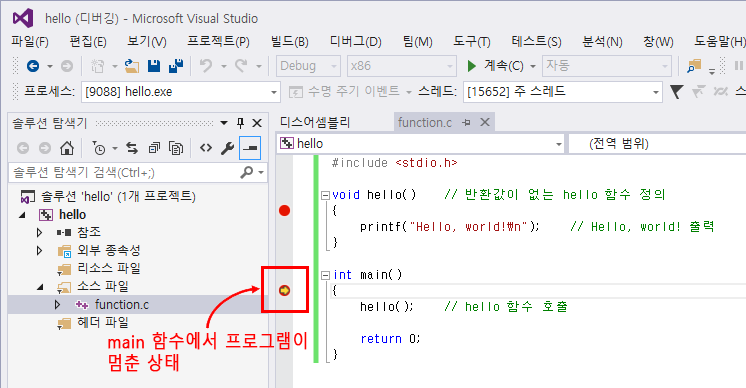Open dropdown arrow next to 계속(C)
The height and width of the screenshot is (388, 746).
(x=533, y=67)
